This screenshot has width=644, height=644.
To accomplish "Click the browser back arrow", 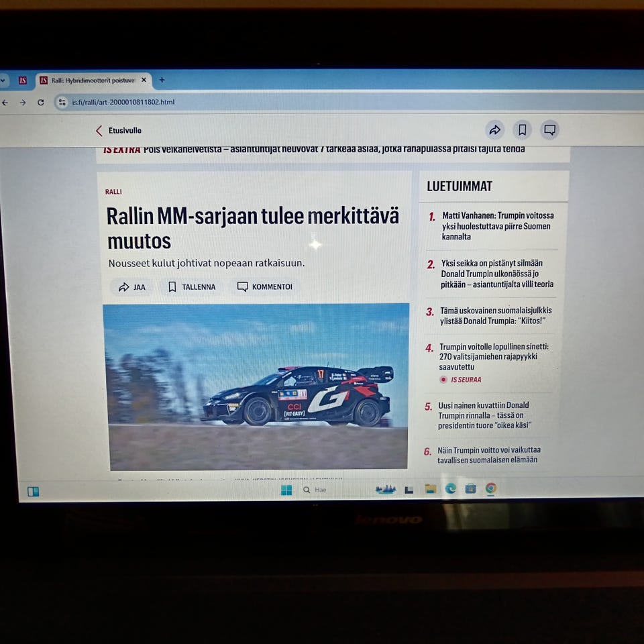I will pyautogui.click(x=5, y=103).
